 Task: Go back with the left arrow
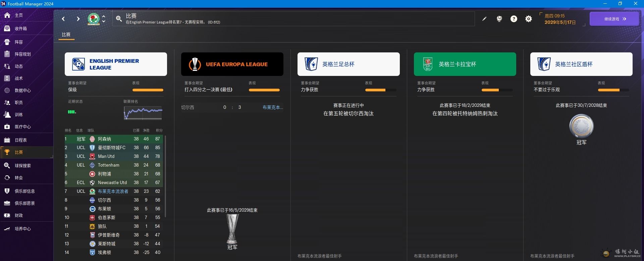pyautogui.click(x=63, y=19)
